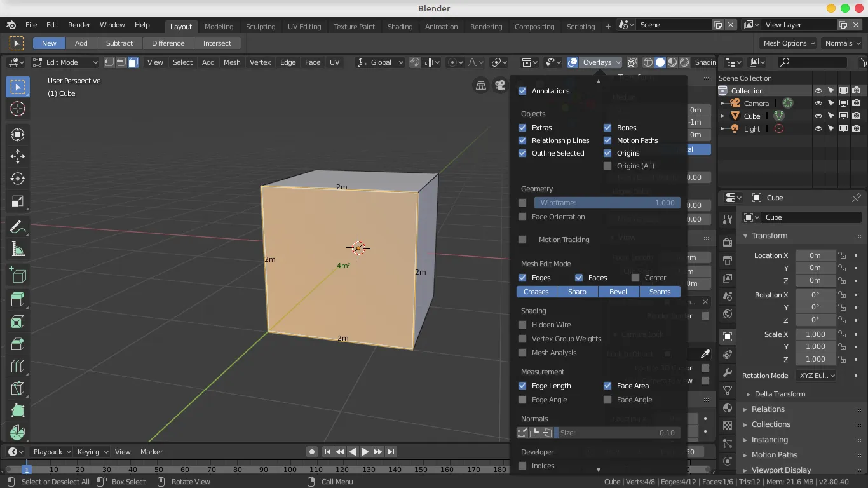
Task: Select the Scale tool
Action: pyautogui.click(x=18, y=202)
